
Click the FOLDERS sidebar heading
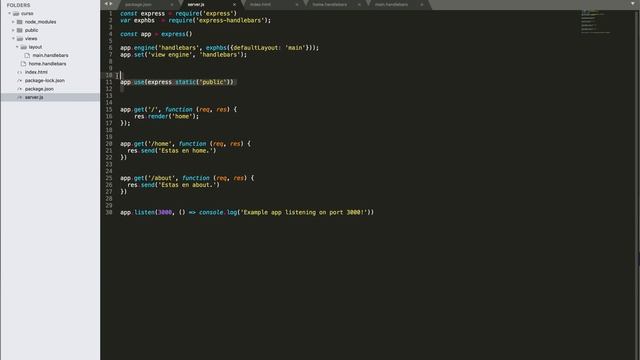(18, 5)
